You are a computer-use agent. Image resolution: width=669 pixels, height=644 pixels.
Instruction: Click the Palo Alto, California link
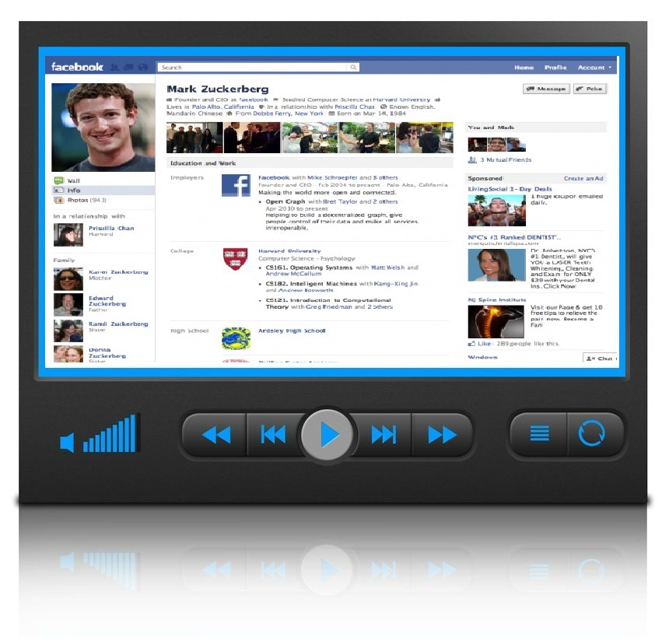[222, 107]
